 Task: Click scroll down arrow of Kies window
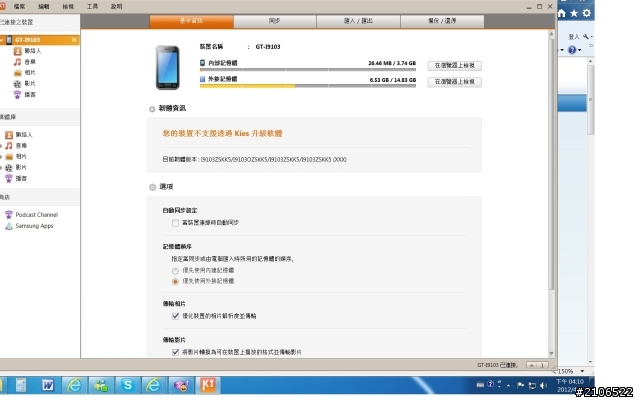click(x=551, y=354)
